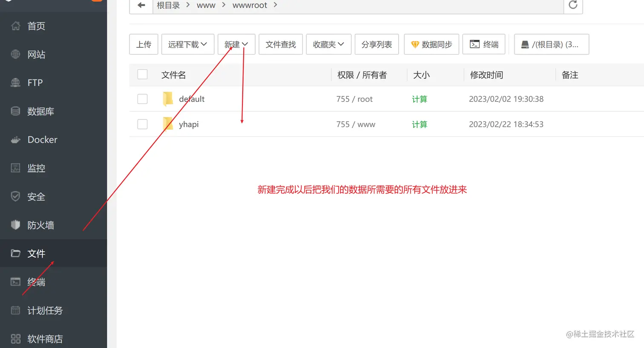644x348 pixels.
Task: Click the monitor chart icon beside 监控
Action: coord(15,168)
